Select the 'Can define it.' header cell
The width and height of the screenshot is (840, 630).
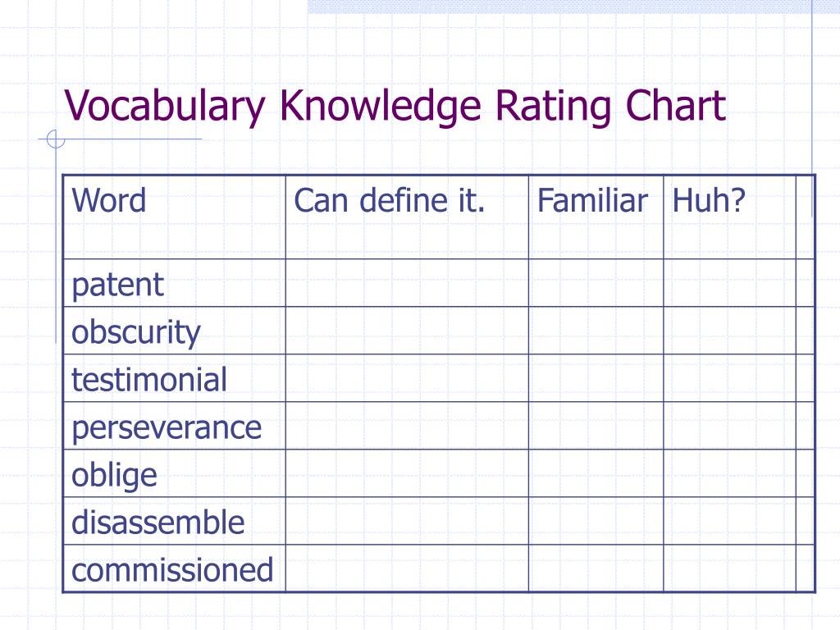pyautogui.click(x=407, y=217)
